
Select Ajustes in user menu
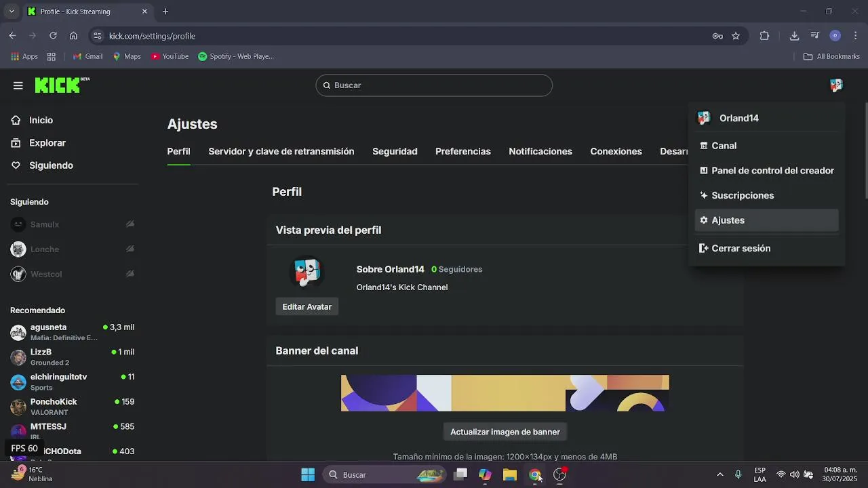(767, 220)
